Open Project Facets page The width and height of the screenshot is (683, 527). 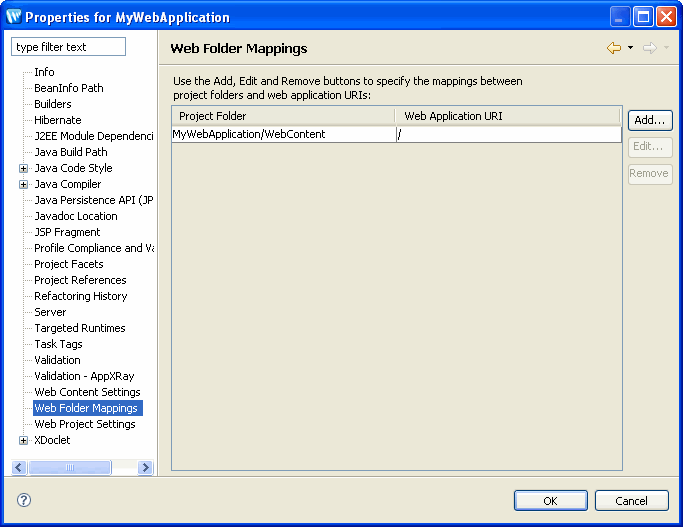coord(69,264)
